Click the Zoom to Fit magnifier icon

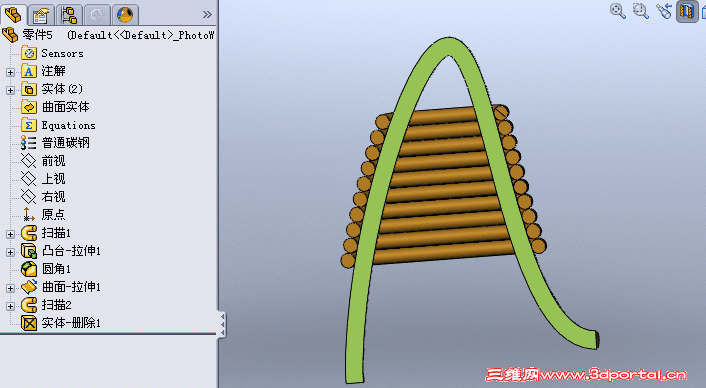pyautogui.click(x=618, y=11)
